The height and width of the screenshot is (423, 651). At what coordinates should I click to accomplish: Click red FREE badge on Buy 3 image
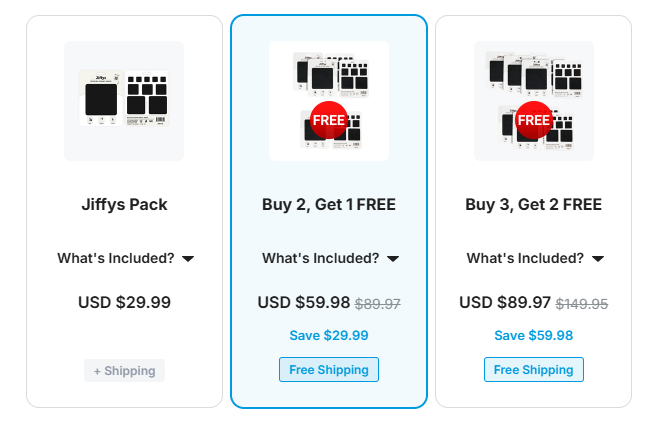point(534,120)
